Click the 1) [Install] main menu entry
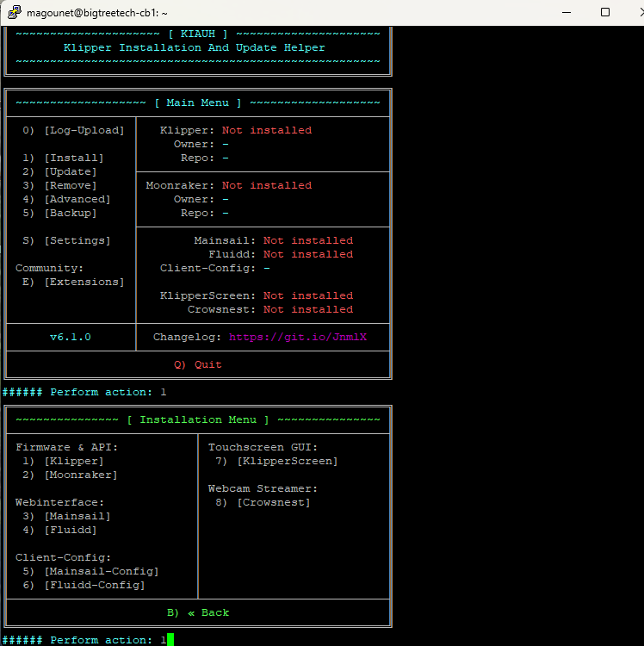Image resolution: width=644 pixels, height=646 pixels. 63,158
